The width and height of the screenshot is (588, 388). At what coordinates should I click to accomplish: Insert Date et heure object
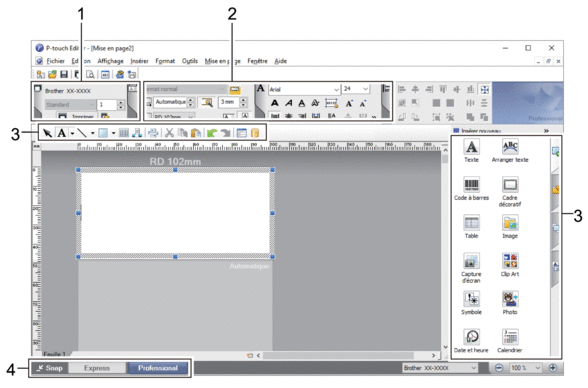471,341
